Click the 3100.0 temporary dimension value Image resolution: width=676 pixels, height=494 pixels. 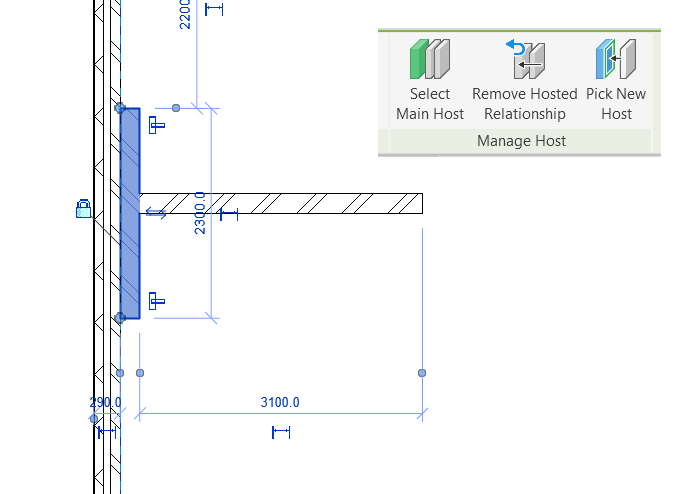[280, 402]
